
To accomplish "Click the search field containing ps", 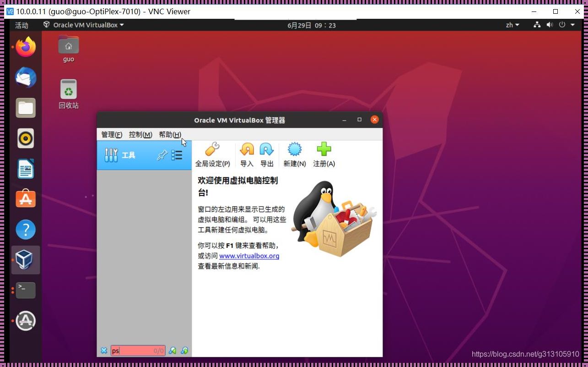I will [138, 351].
